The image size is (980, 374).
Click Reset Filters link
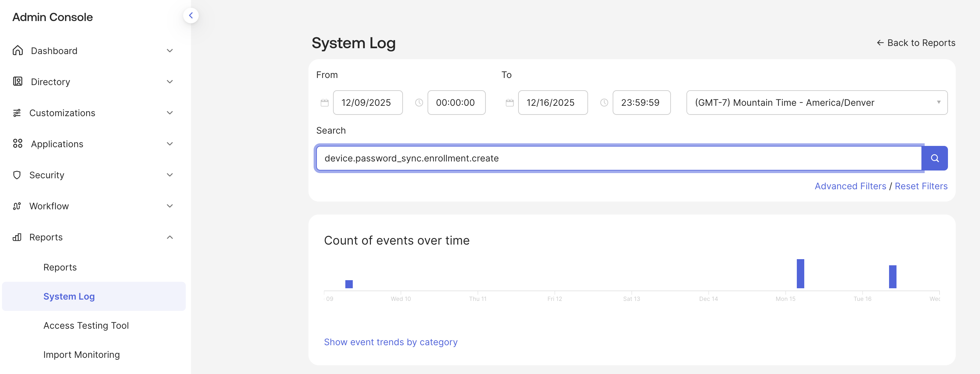921,186
